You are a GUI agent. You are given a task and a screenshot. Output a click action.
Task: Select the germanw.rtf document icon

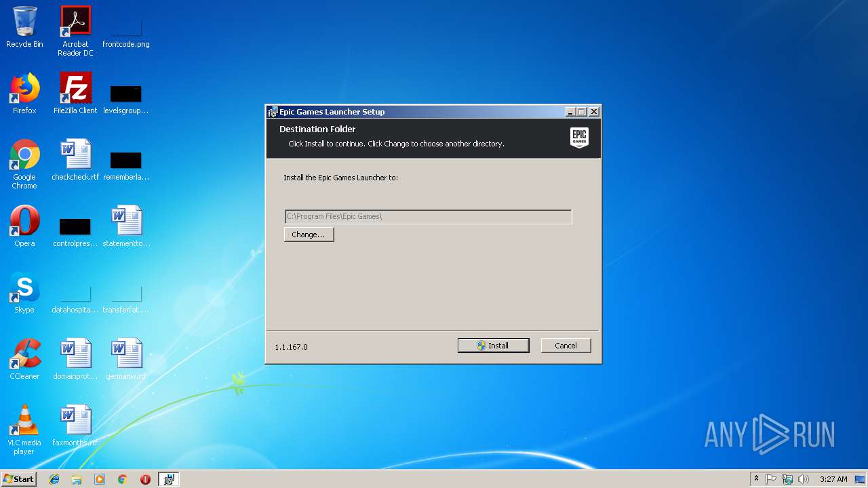[126, 359]
